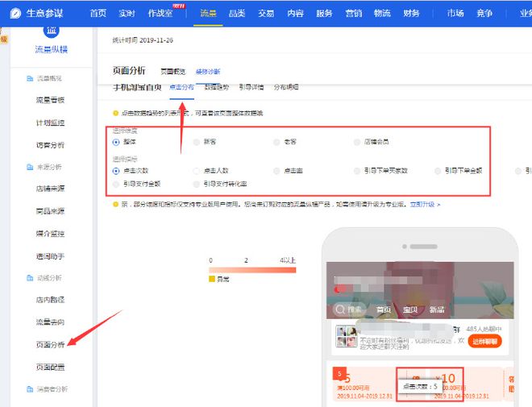Click the 新品 tab in phone preview
Image resolution: width=532 pixels, height=407 pixels.
click(437, 309)
